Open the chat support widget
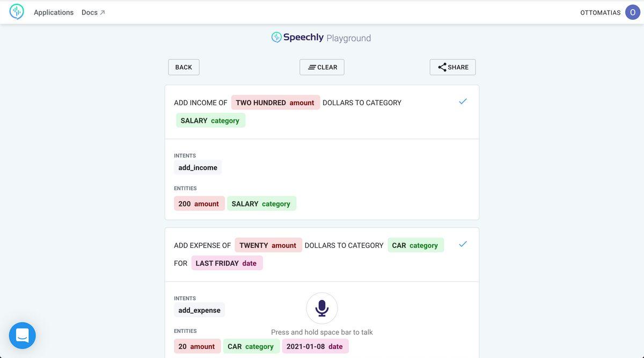This screenshot has height=358, width=644. [x=23, y=335]
